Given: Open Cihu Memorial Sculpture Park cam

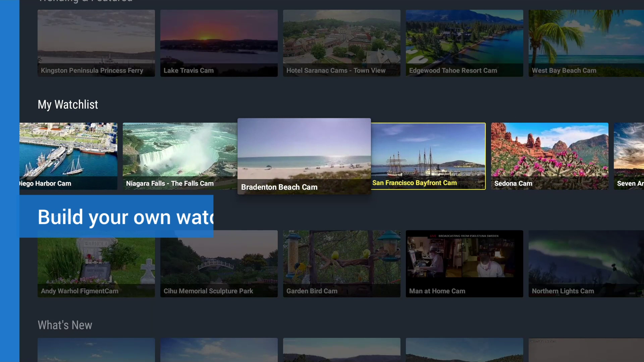Looking at the screenshot, I should pos(218,263).
